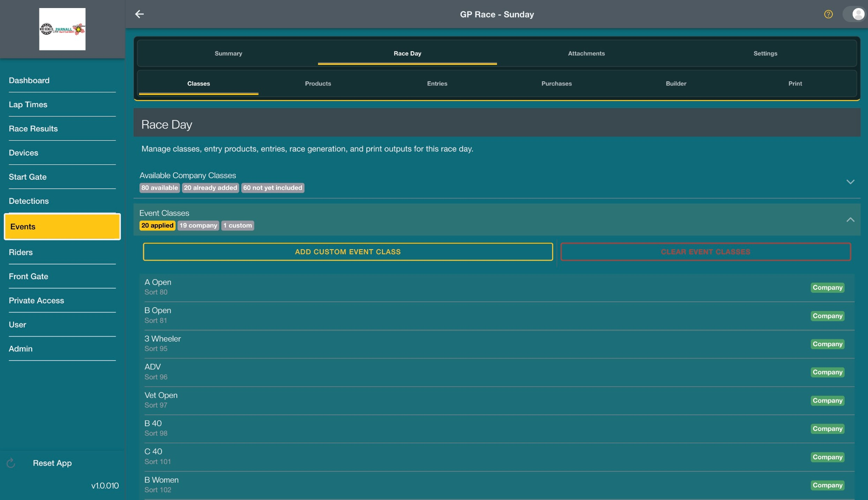868x500 pixels.
Task: Open Detections in the sidebar
Action: [62, 201]
